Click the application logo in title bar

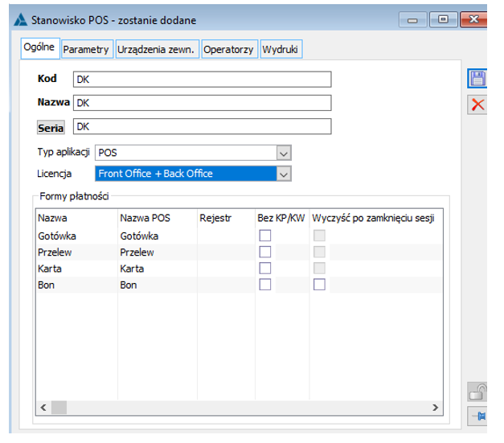point(21,20)
